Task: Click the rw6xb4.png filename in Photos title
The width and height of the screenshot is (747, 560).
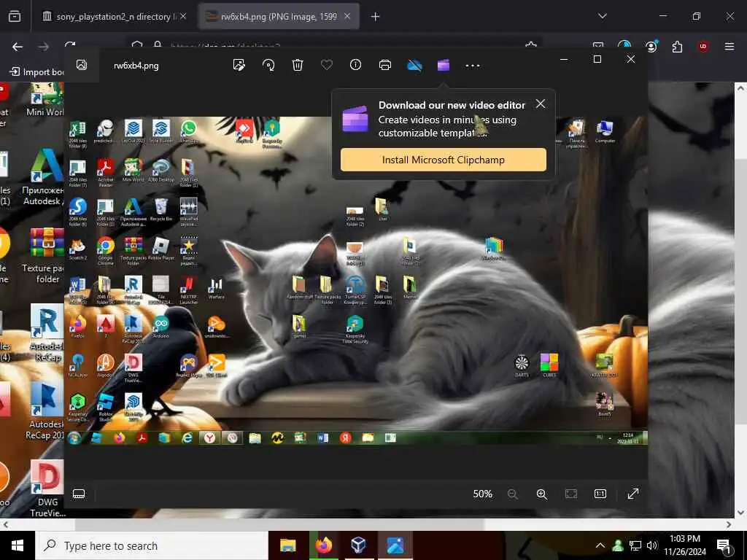Action: 136,66
